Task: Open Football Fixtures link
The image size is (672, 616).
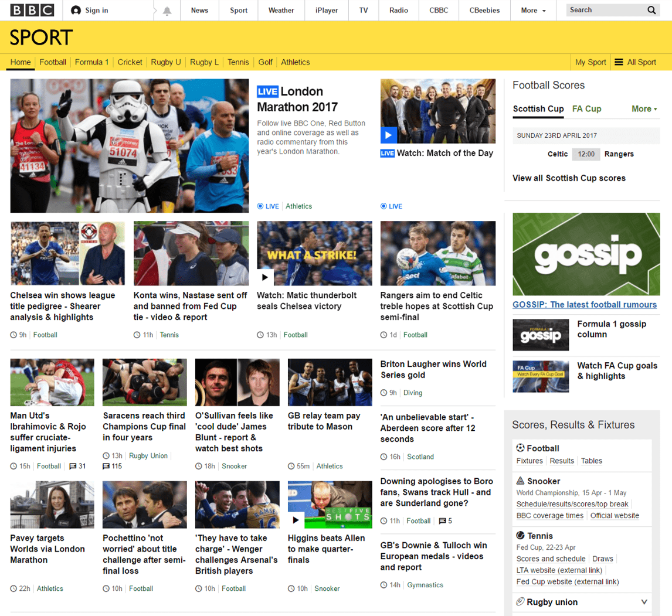Action: pos(530,461)
